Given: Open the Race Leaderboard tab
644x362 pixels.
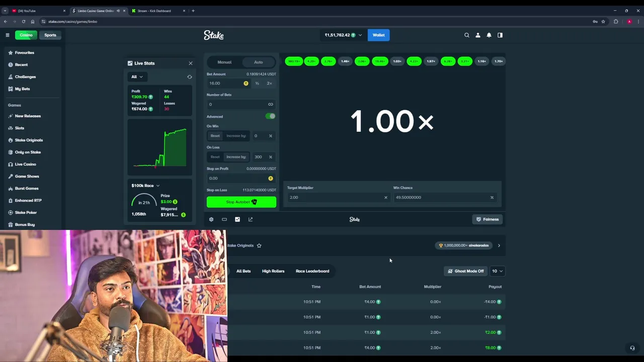Looking at the screenshot, I should pyautogui.click(x=312, y=271).
